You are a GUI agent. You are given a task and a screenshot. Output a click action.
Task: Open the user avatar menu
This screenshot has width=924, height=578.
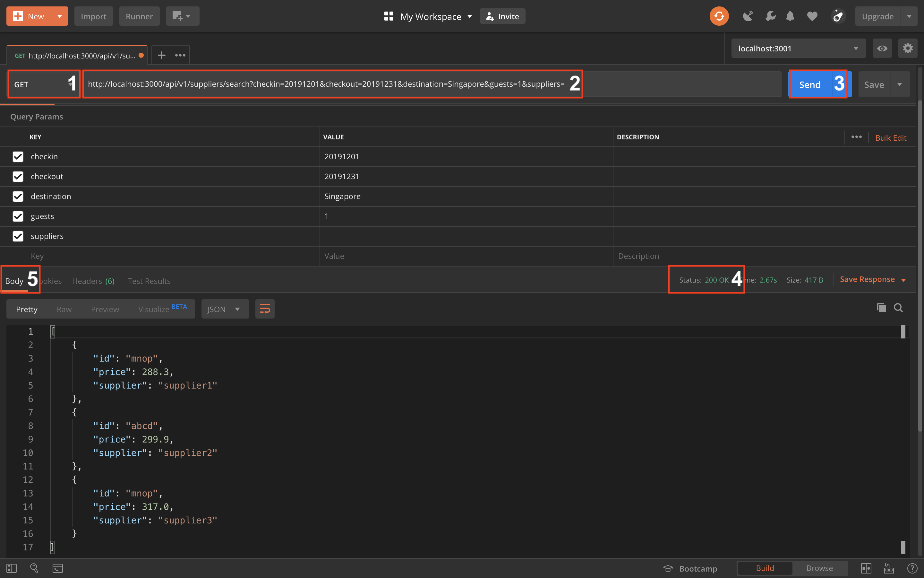click(x=838, y=16)
